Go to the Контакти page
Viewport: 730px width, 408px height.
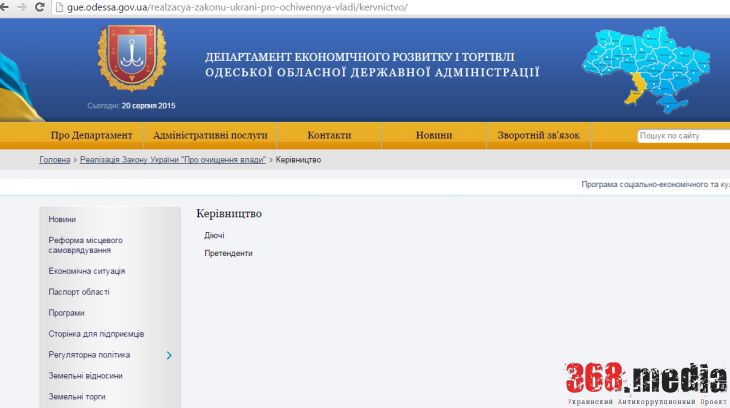(329, 136)
